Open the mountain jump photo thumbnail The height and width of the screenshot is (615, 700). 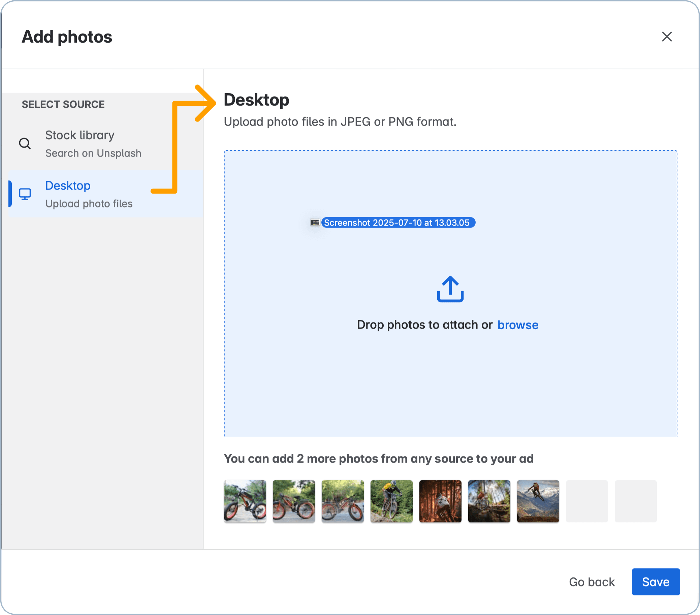538,501
